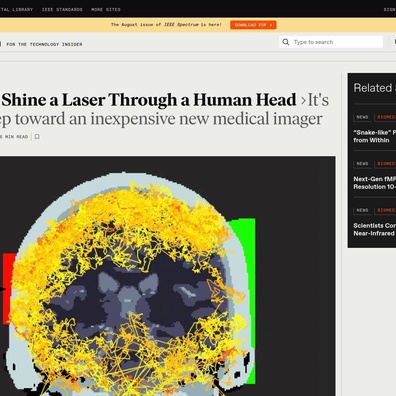
Task: Select the NEWS tag above Snake-like story
Action: [362, 117]
